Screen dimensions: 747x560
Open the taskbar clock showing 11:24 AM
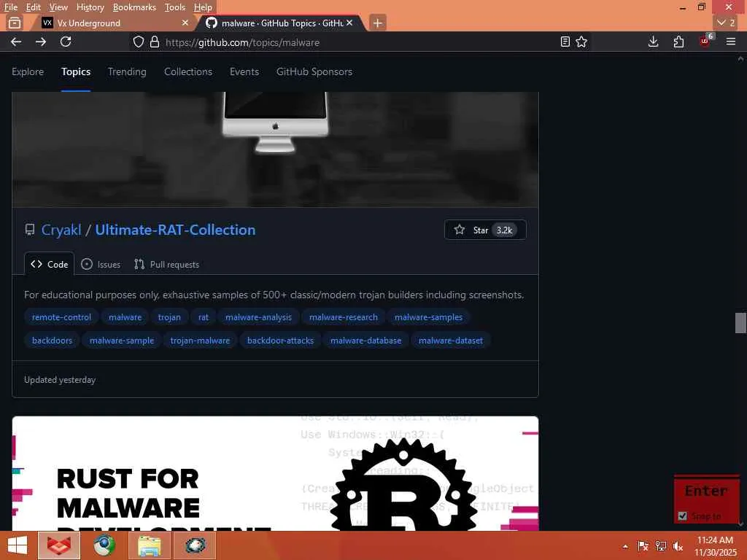click(715, 546)
